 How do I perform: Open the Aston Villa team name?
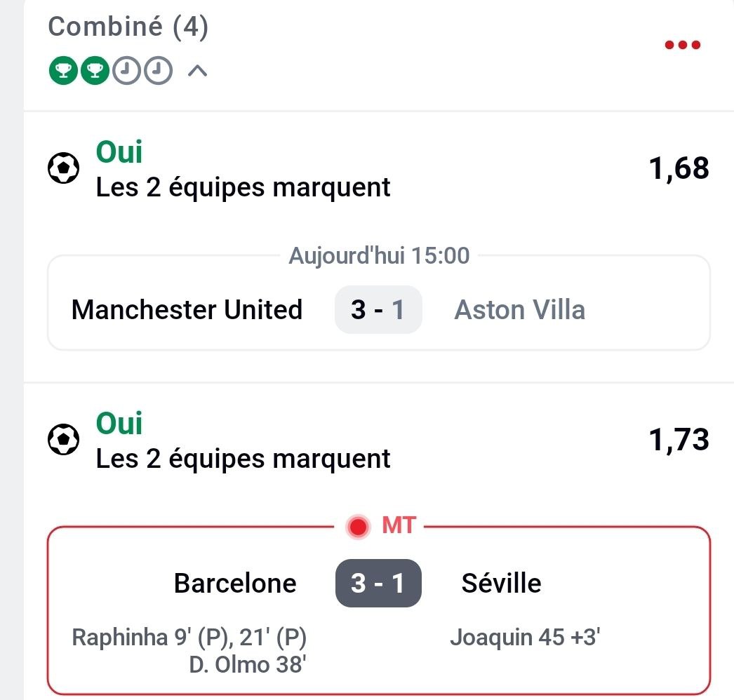pos(519,309)
